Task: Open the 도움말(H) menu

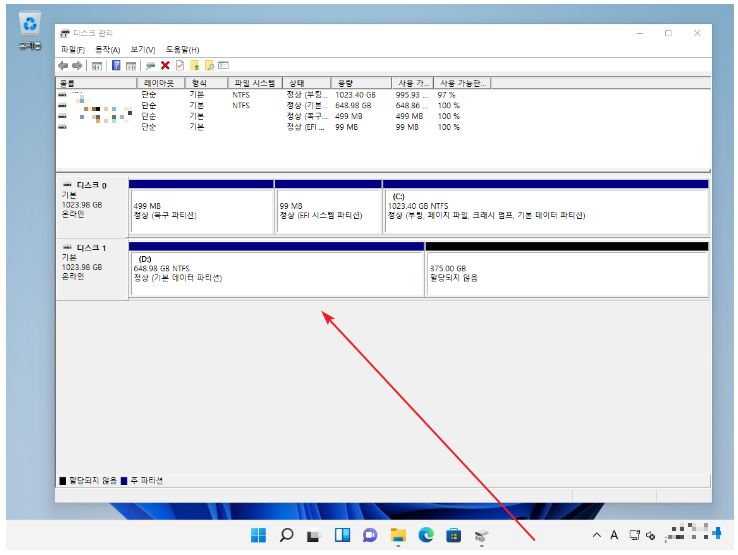Action: coord(182,49)
